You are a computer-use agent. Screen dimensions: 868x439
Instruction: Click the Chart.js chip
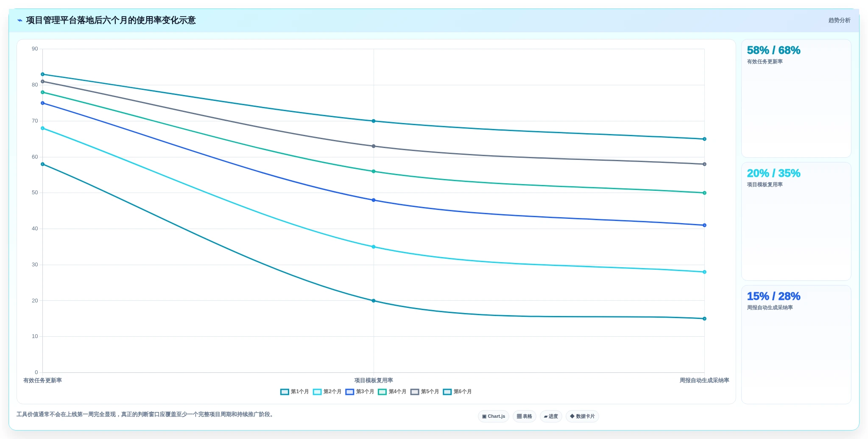pyautogui.click(x=494, y=417)
